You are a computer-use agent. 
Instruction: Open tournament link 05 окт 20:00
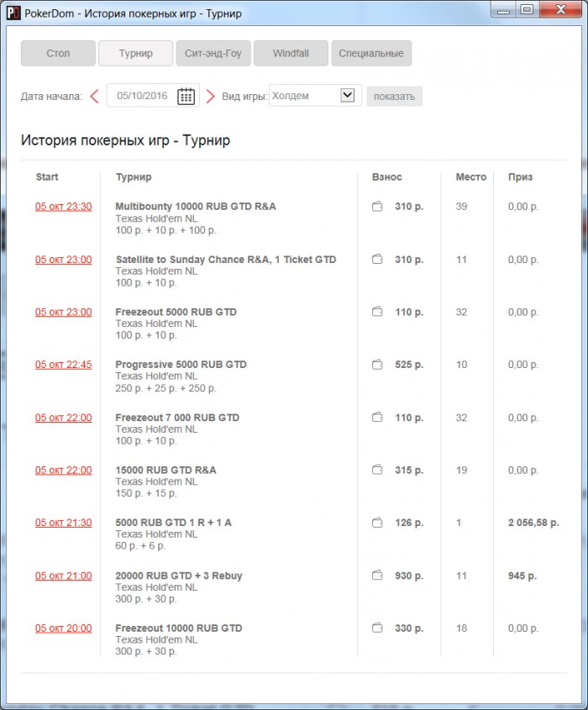click(x=63, y=628)
